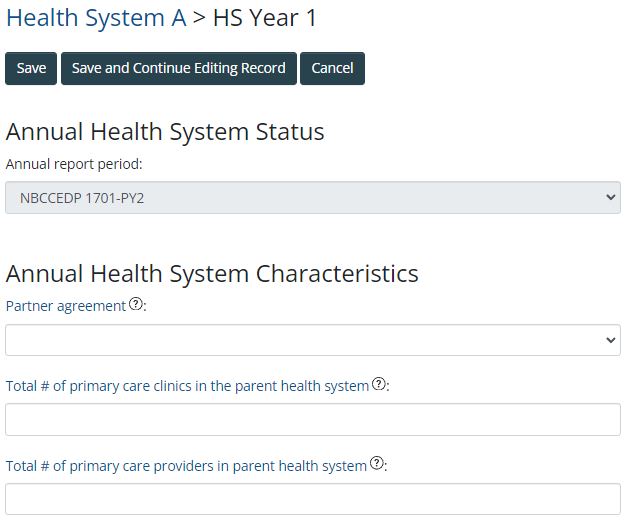Image resolution: width=629 pixels, height=530 pixels.
Task: Click Save and Continue Editing Record
Action: pos(179,68)
